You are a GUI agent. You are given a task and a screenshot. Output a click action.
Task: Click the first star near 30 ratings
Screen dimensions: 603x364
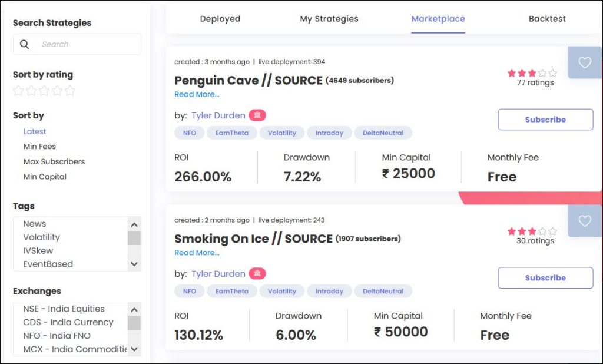(x=512, y=231)
